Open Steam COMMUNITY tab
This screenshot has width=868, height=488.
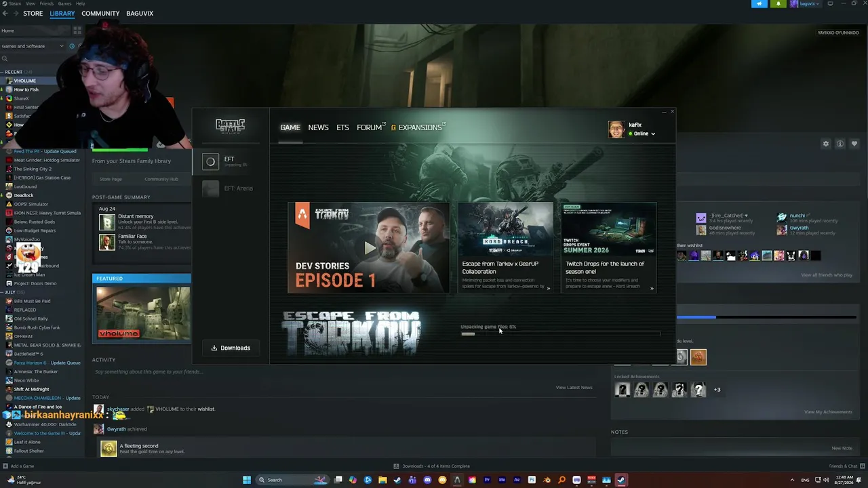point(100,14)
